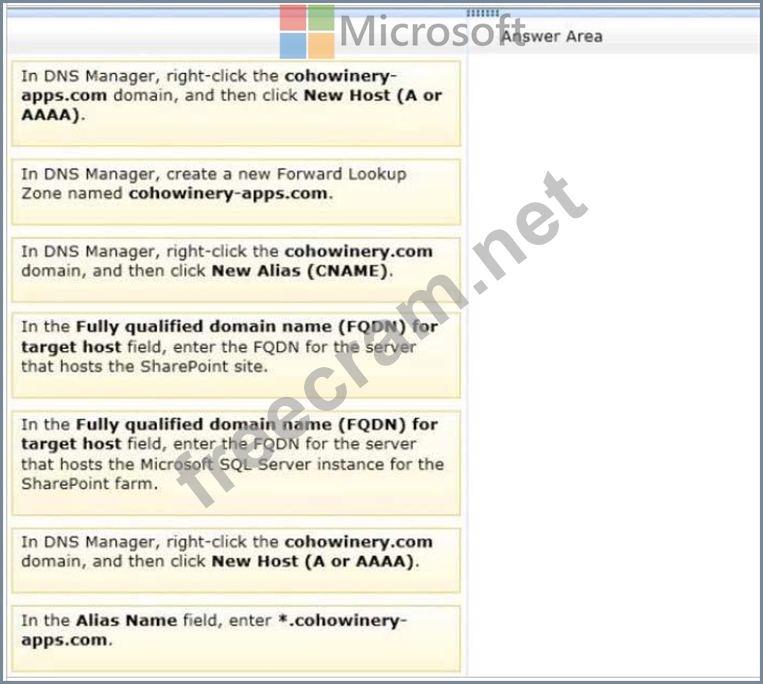The height and width of the screenshot is (684, 763).
Task: Click the dotted grip handle above Answer Area
Action: 483,13
